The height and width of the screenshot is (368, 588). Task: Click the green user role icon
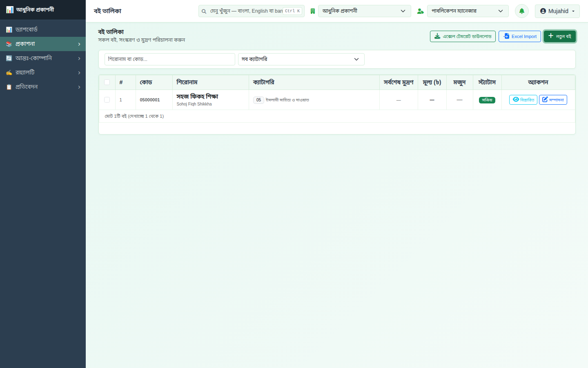420,11
